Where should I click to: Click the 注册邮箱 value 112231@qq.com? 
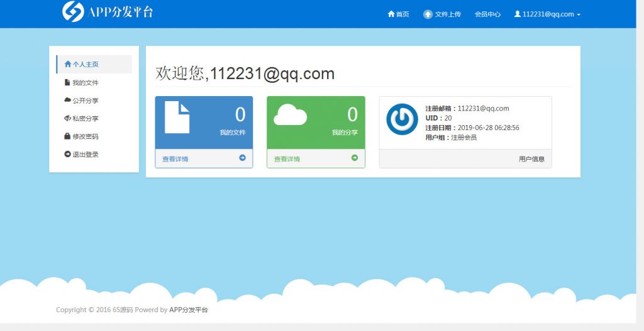pos(484,108)
